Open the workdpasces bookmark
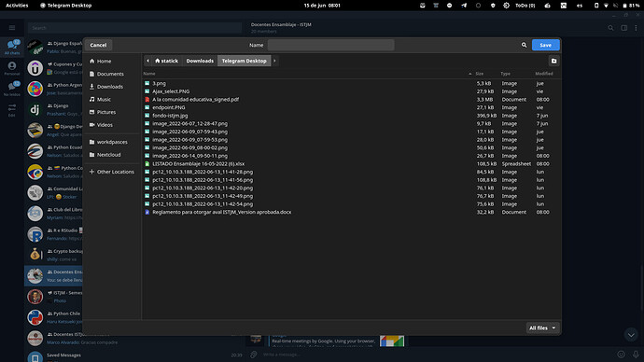Image resolution: width=644 pixels, height=362 pixels. point(112,142)
